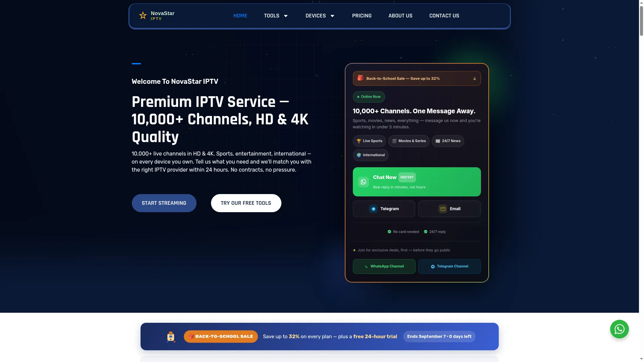Click the Telegram icon in Telegram Channel
The image size is (644, 362).
click(433, 267)
